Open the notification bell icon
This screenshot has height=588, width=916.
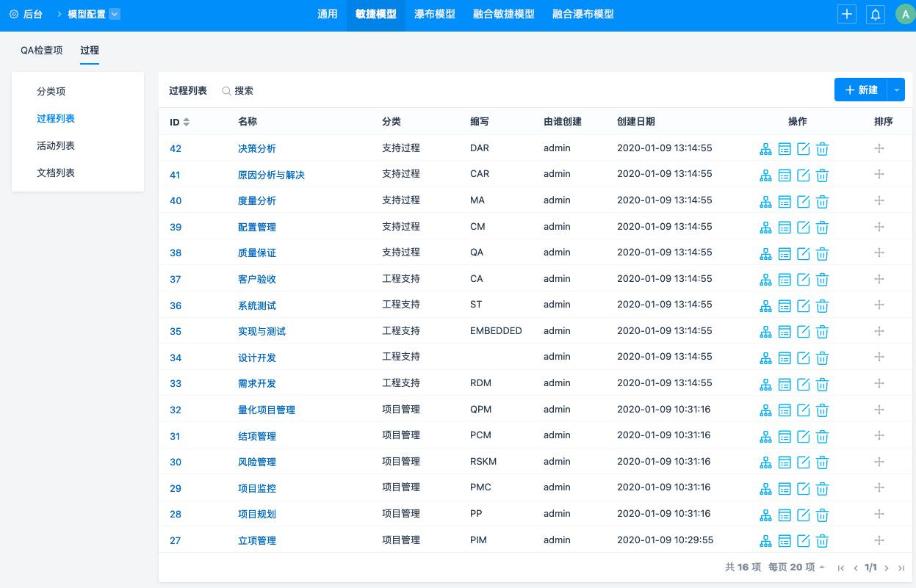coord(875,14)
